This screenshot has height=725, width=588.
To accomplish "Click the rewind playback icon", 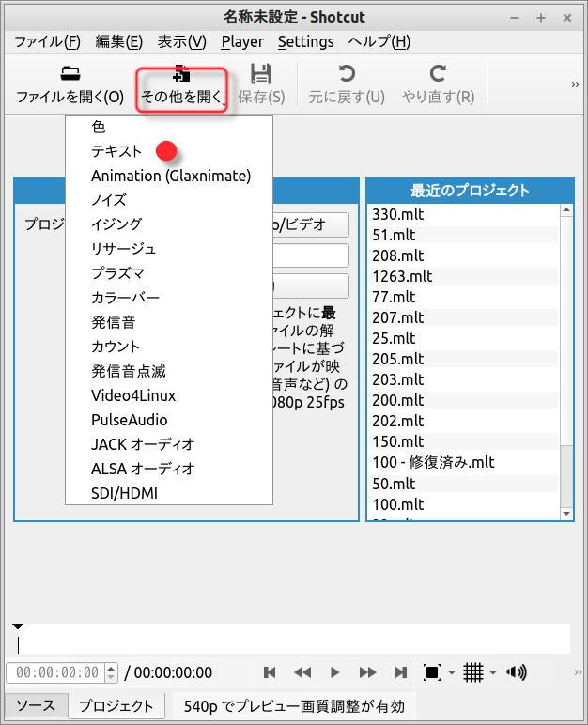I will pyautogui.click(x=302, y=672).
